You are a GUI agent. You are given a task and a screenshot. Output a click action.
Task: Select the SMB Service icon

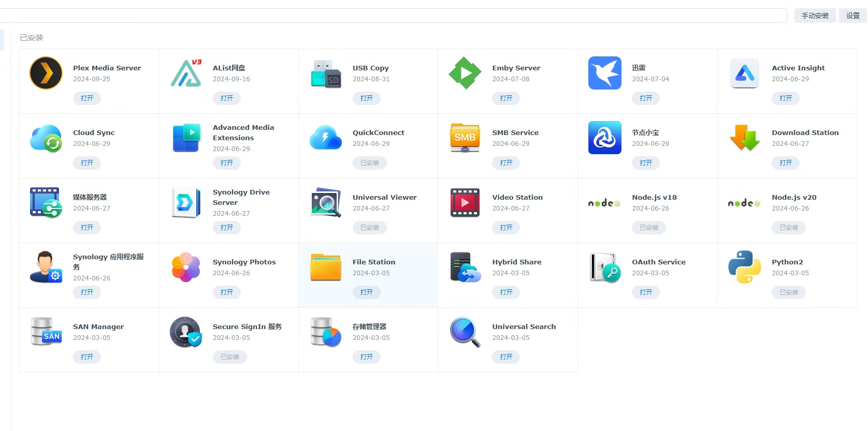465,138
